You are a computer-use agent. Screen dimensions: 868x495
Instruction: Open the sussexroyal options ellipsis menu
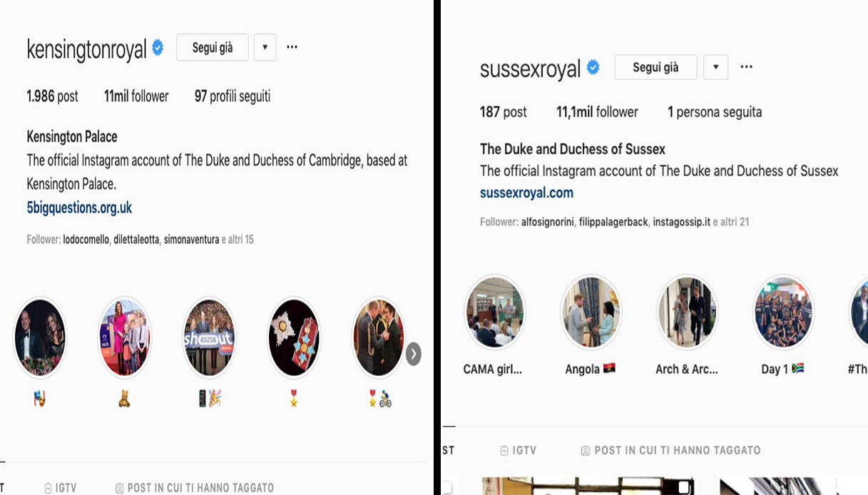point(746,67)
